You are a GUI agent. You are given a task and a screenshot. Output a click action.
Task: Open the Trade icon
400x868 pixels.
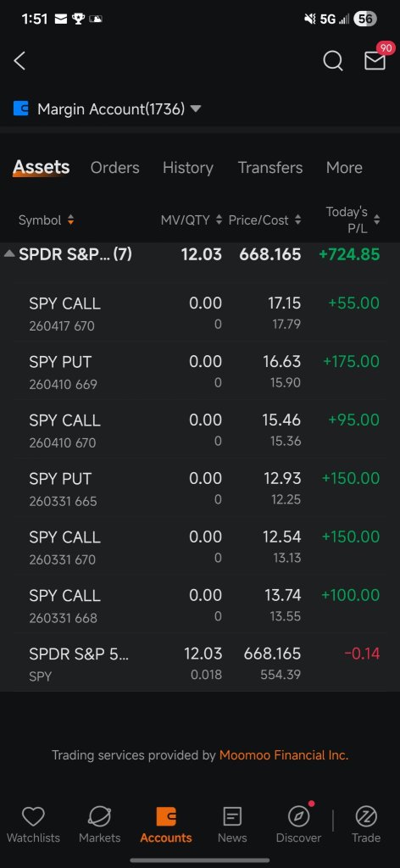pos(366,816)
